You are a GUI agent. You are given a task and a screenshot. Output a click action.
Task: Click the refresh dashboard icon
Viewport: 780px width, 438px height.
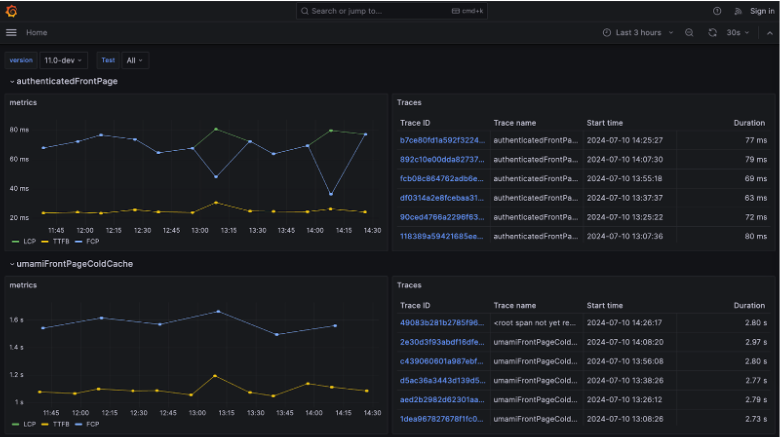712,33
